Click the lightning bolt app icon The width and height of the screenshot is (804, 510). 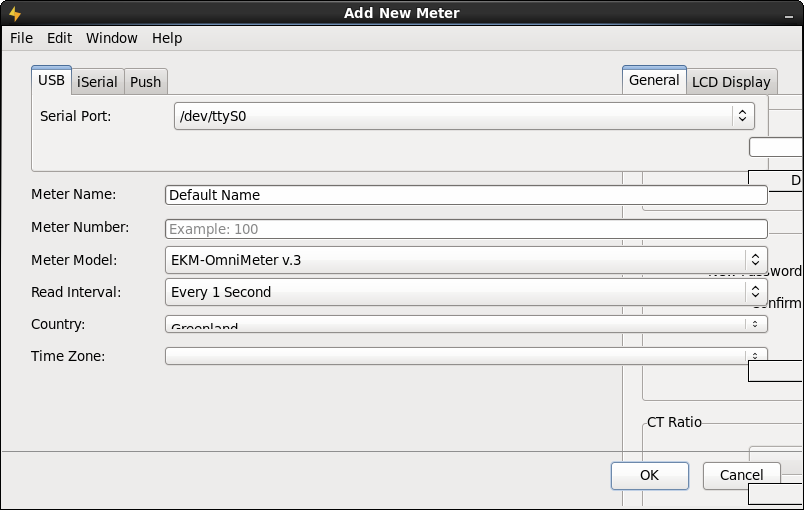click(14, 13)
